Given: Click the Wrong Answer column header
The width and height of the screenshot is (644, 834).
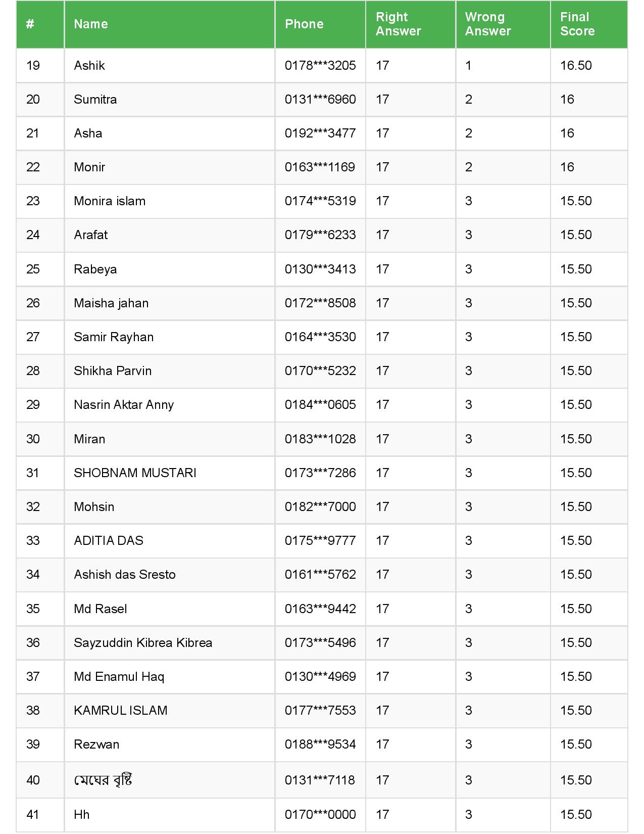Looking at the screenshot, I should point(488,24).
